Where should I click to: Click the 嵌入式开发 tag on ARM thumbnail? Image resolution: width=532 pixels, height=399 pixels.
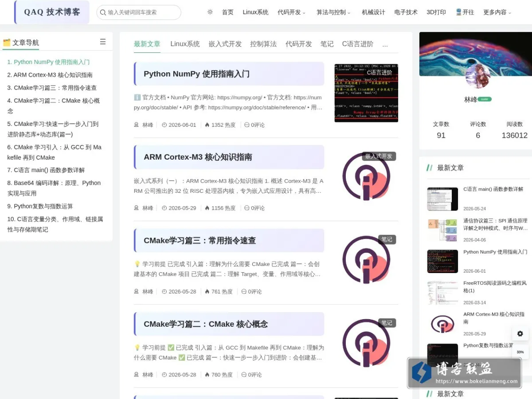[x=379, y=156]
